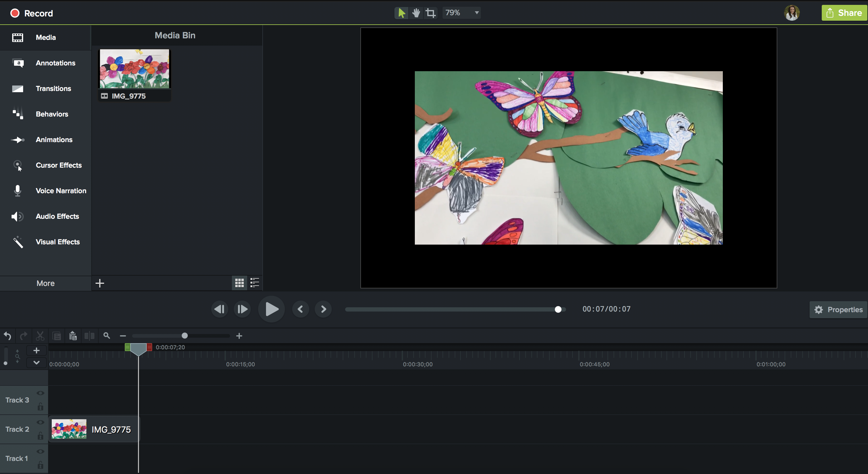Click the Record button
This screenshot has height=474, width=868.
[x=32, y=13]
